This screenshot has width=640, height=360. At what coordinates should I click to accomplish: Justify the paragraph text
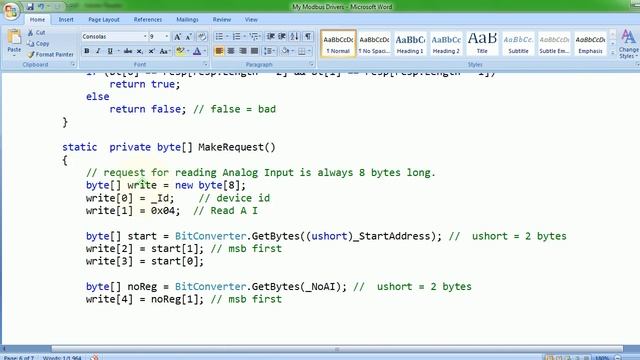coord(255,51)
